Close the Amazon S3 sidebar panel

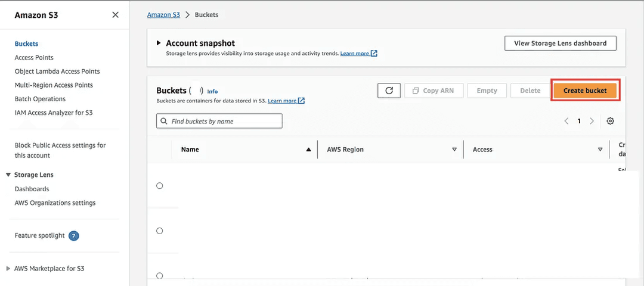click(x=116, y=15)
